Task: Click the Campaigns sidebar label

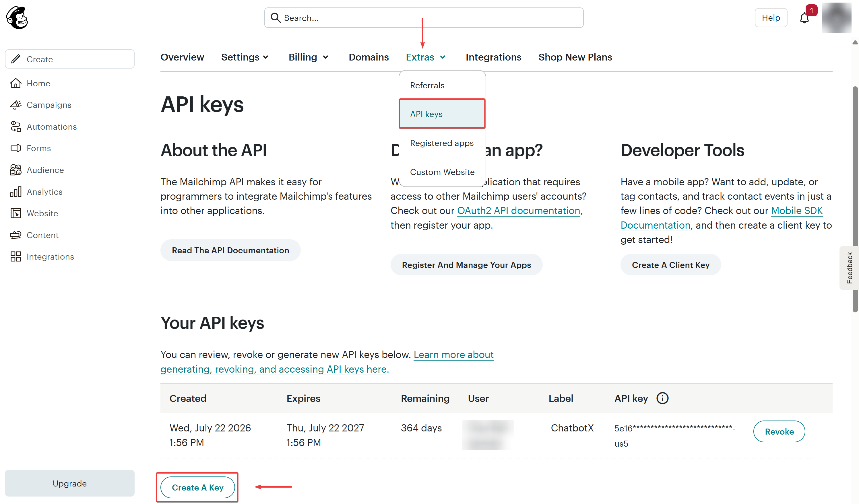Action: 49,105
